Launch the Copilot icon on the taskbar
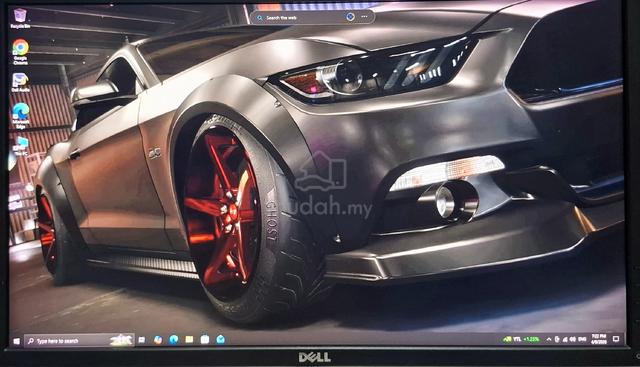This screenshot has width=640, height=367. click(x=158, y=340)
